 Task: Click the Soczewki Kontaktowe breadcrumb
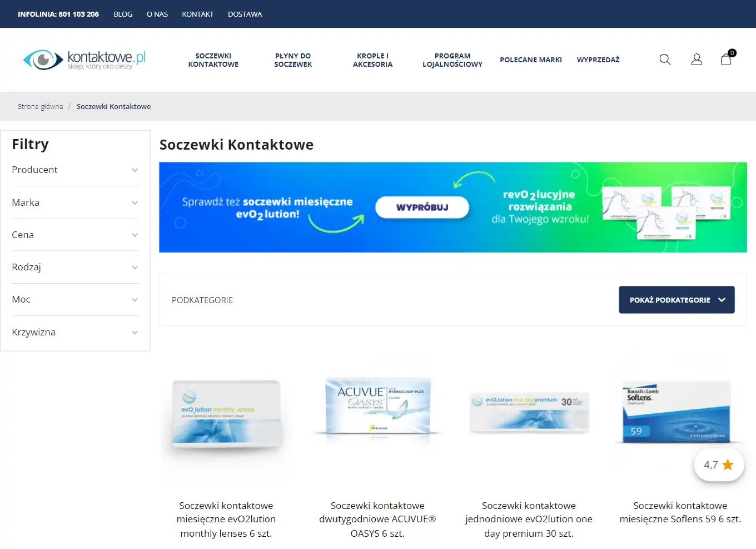coord(114,106)
